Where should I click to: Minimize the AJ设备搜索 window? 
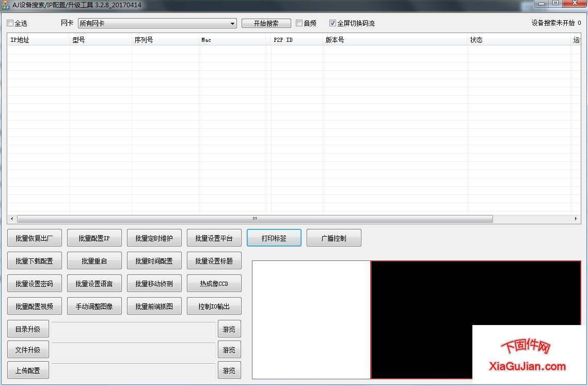pyautogui.click(x=542, y=4)
